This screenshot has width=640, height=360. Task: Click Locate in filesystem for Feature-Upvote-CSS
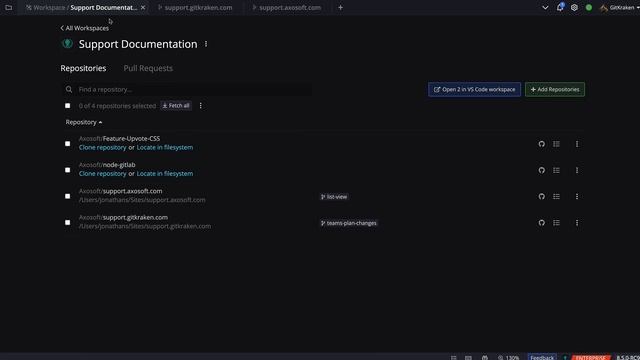(x=165, y=147)
